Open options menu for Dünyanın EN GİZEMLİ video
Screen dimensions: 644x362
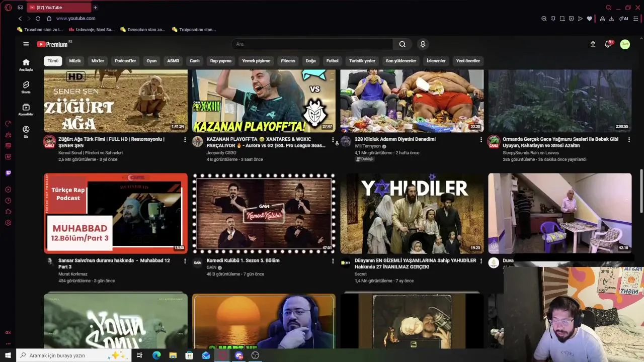481,261
